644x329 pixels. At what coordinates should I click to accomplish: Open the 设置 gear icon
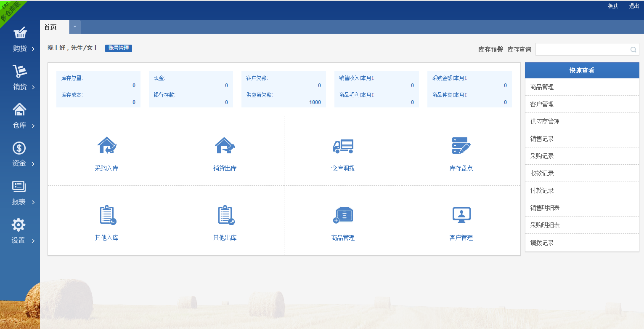[19, 225]
